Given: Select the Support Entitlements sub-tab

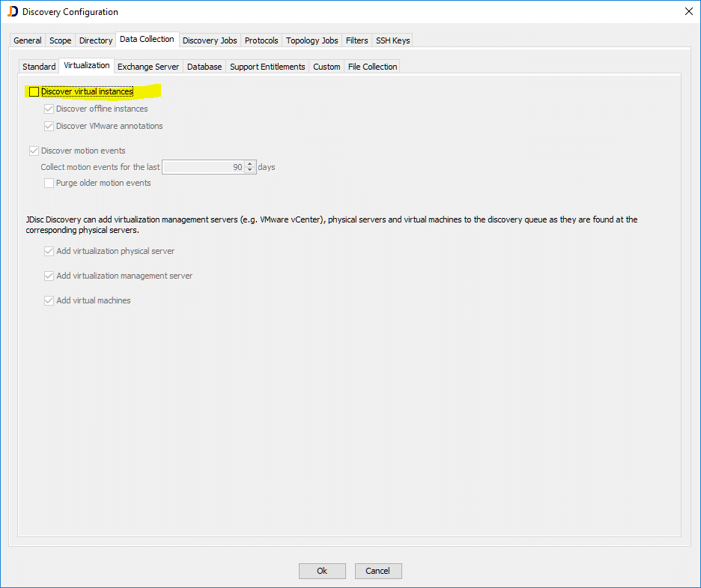Looking at the screenshot, I should click(x=267, y=67).
